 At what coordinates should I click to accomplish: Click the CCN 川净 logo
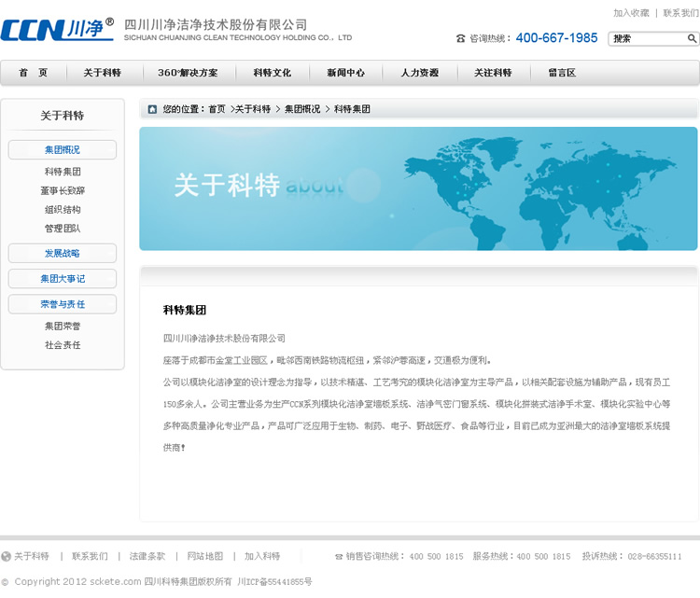[x=58, y=30]
